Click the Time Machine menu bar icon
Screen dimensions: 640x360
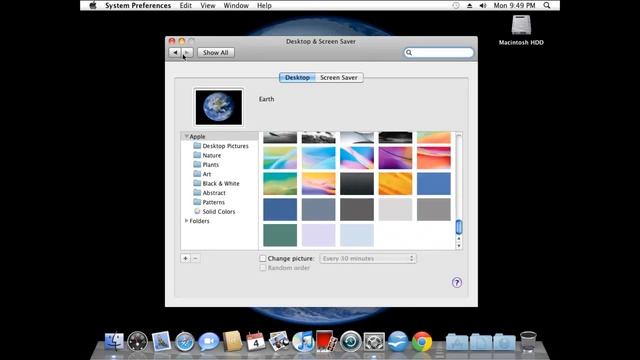(456, 6)
